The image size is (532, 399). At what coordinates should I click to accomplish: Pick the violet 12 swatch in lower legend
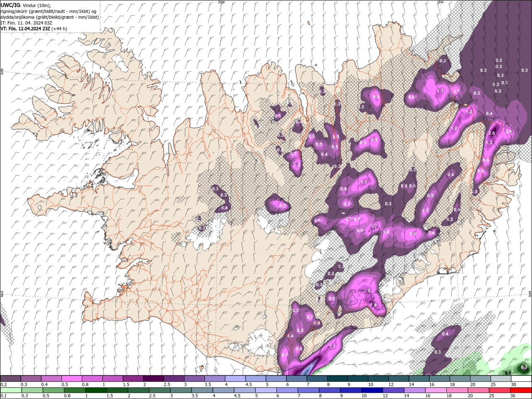[393, 390]
